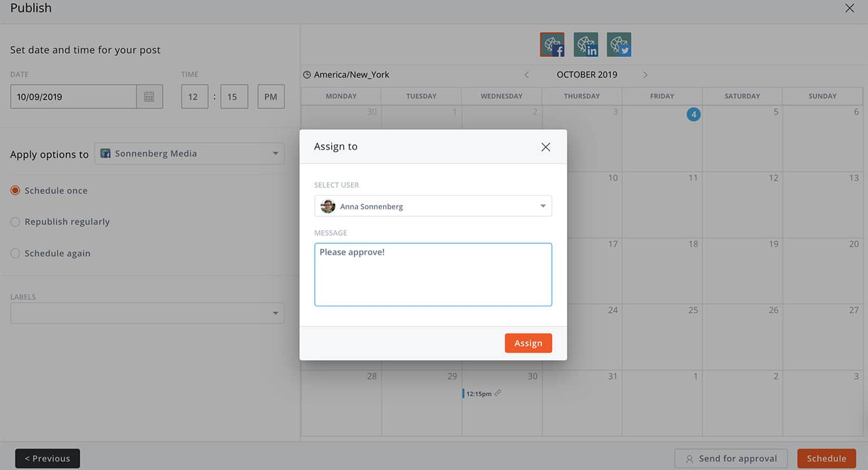Click the SATURDAY column header
868x470 pixels.
[743, 96]
